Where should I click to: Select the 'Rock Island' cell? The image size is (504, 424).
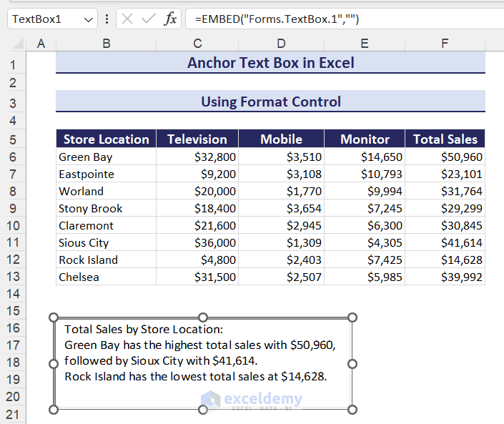point(106,260)
